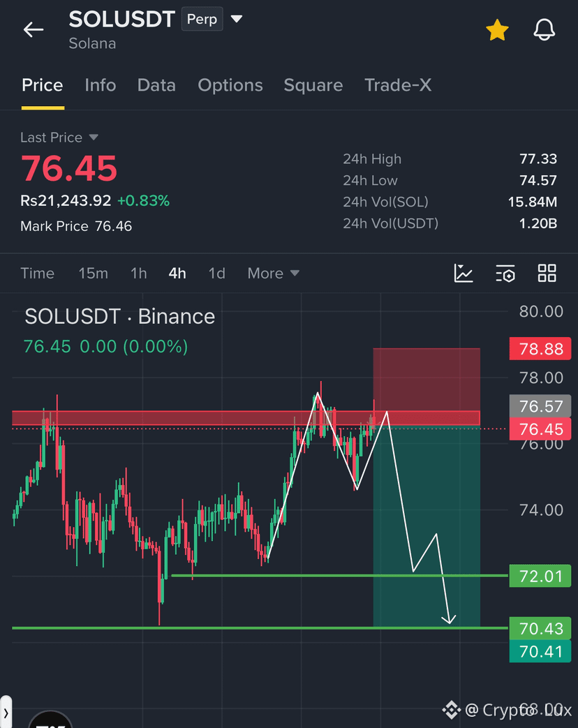Click the 24h Vol(USDT) value 1.20B
The width and height of the screenshot is (578, 728).
538,223
